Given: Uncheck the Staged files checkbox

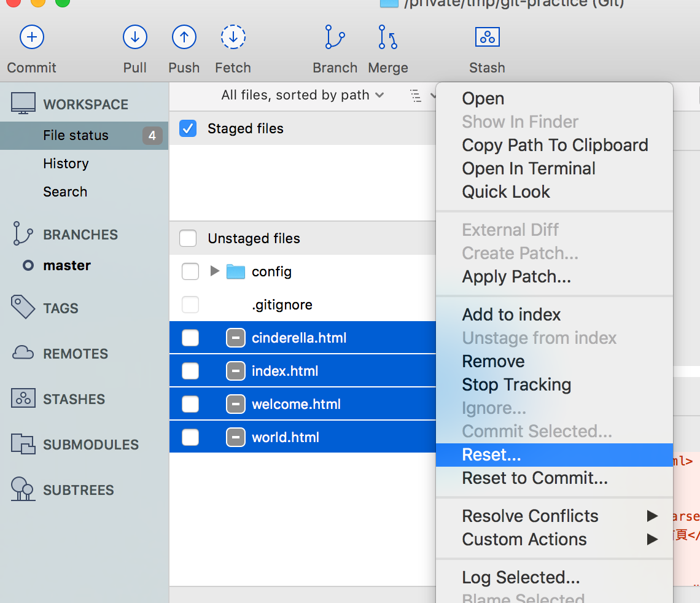Looking at the screenshot, I should 188,128.
